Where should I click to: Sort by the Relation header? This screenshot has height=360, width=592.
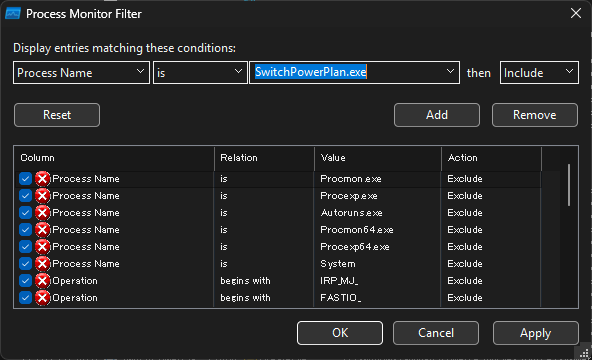264,158
